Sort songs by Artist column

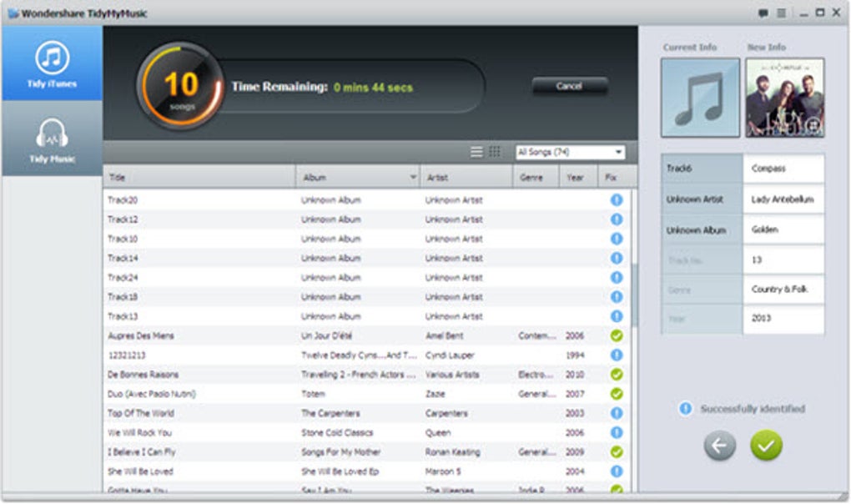[x=466, y=178]
